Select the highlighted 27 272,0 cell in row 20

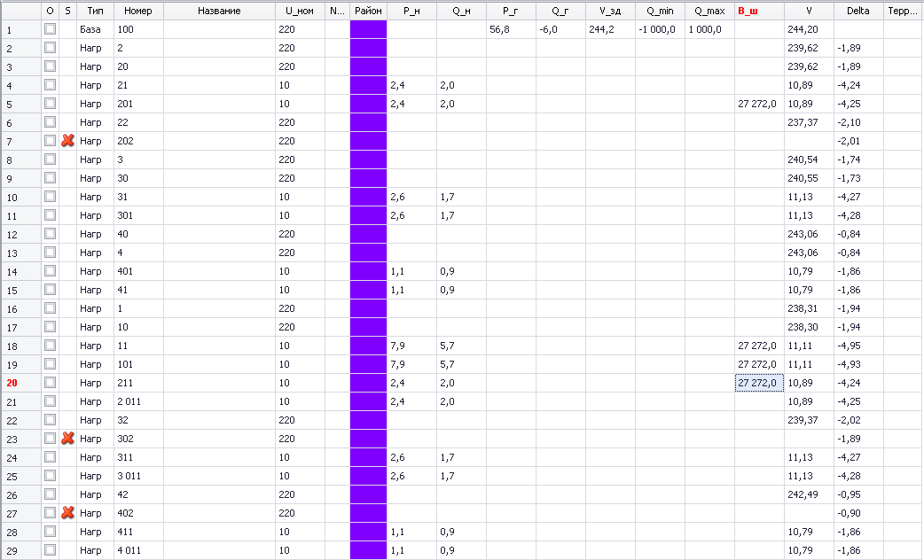[x=759, y=383]
